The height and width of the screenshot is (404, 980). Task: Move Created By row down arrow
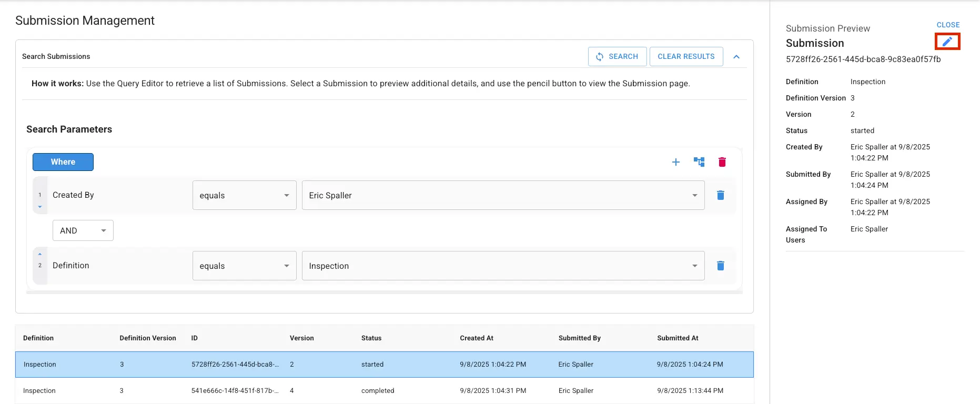click(x=40, y=207)
